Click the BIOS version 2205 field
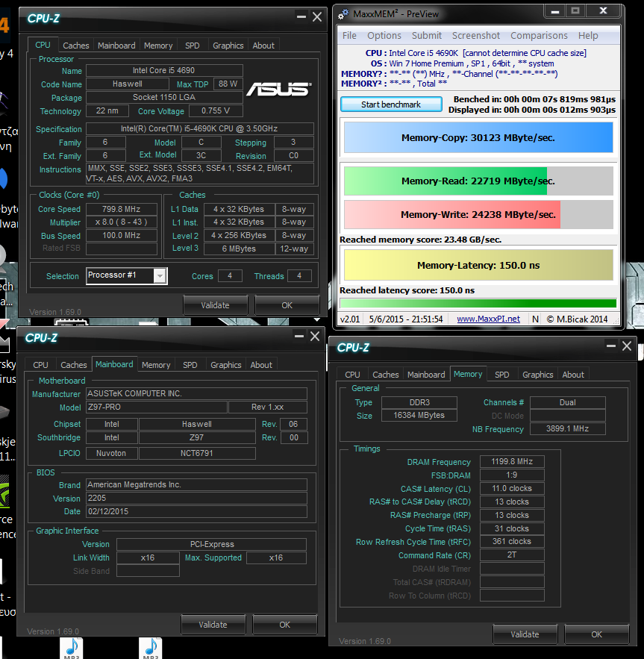The height and width of the screenshot is (659, 644). 196,498
